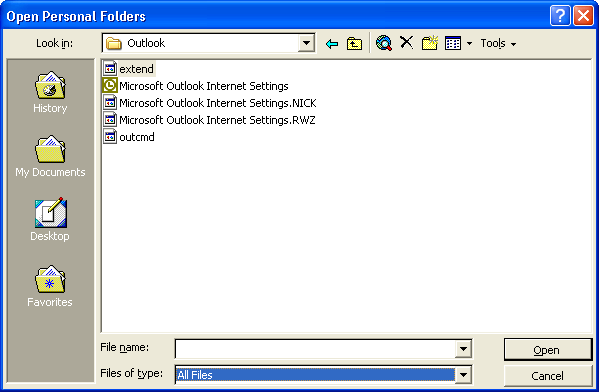Click the file icon for Settings.RWZ

coord(110,120)
